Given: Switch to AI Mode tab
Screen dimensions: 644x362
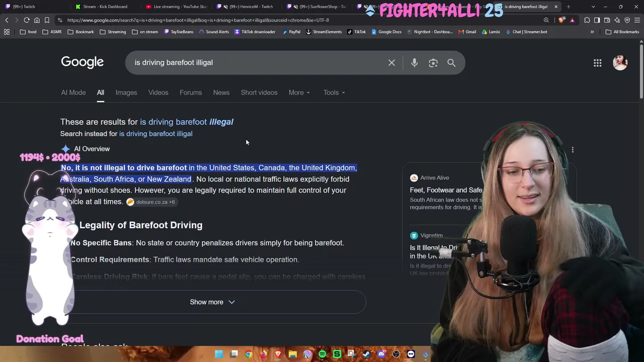Looking at the screenshot, I should click(x=73, y=93).
